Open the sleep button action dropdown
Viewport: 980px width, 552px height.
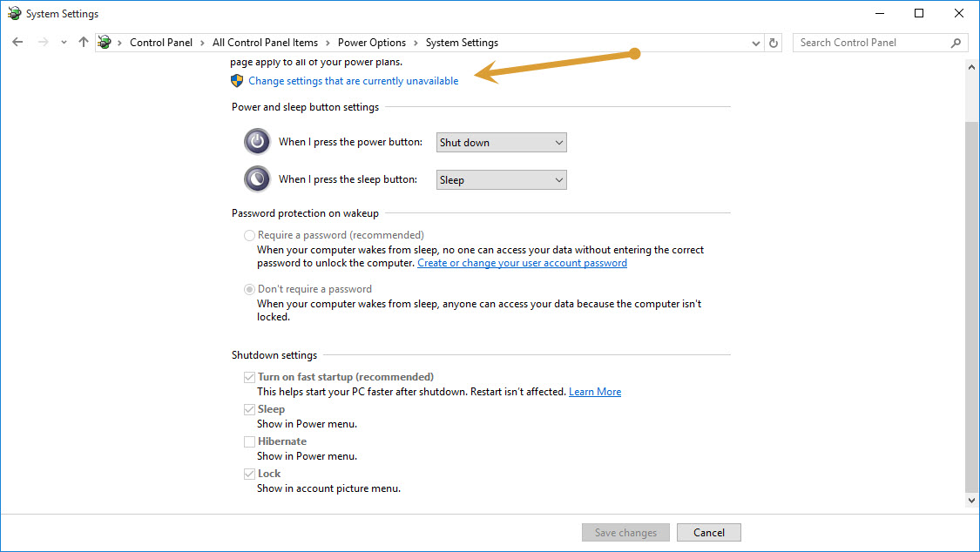pyautogui.click(x=501, y=180)
